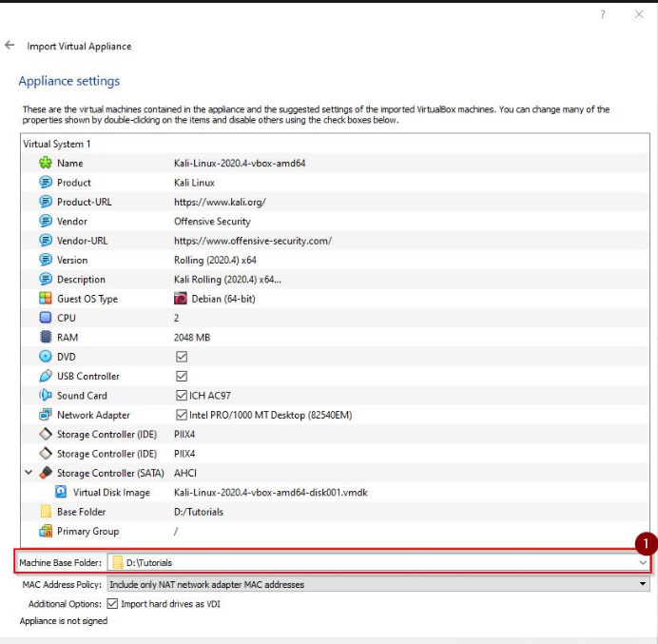Image resolution: width=658 pixels, height=644 pixels.
Task: Click the Version row bubble icon
Action: click(x=46, y=260)
